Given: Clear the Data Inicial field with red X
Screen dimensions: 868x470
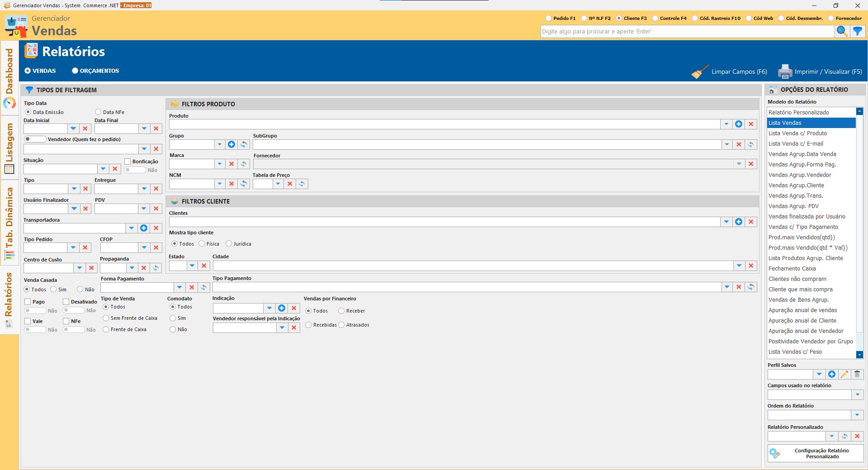Looking at the screenshot, I should [x=85, y=129].
